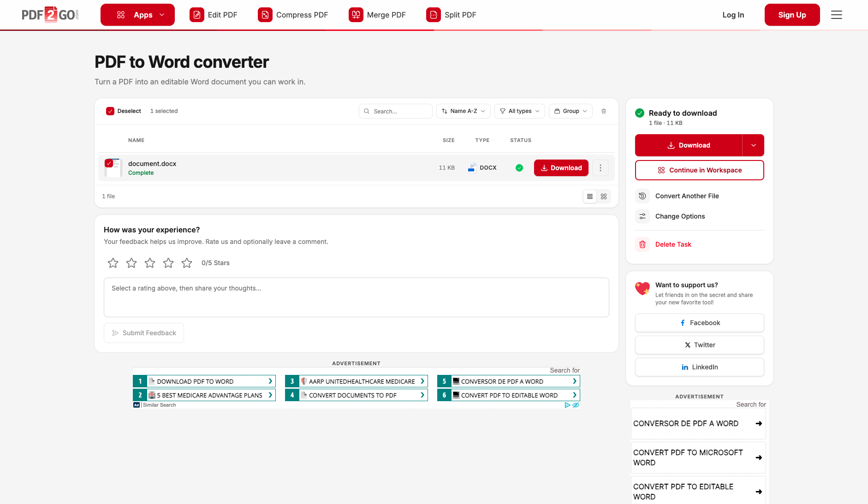Open the Name A-Z sort dropdown
Image resolution: width=868 pixels, height=504 pixels.
[464, 111]
